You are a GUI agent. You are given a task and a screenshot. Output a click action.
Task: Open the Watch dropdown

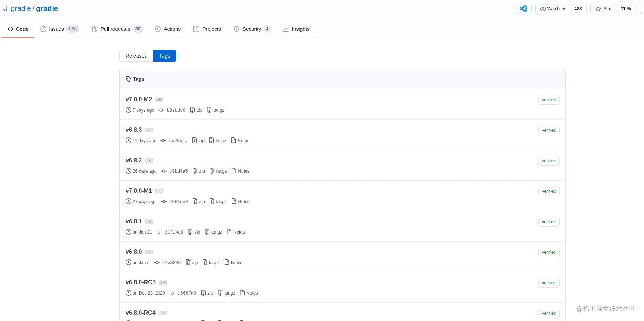[553, 9]
